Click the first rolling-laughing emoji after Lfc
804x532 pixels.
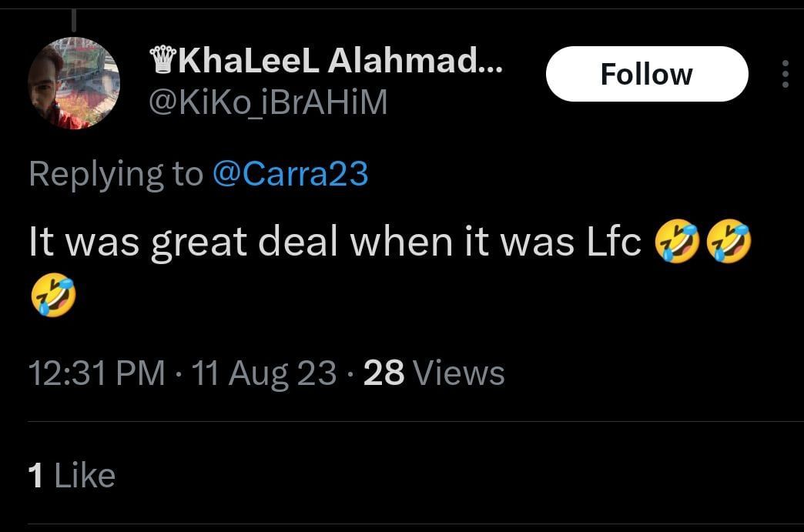click(x=677, y=243)
